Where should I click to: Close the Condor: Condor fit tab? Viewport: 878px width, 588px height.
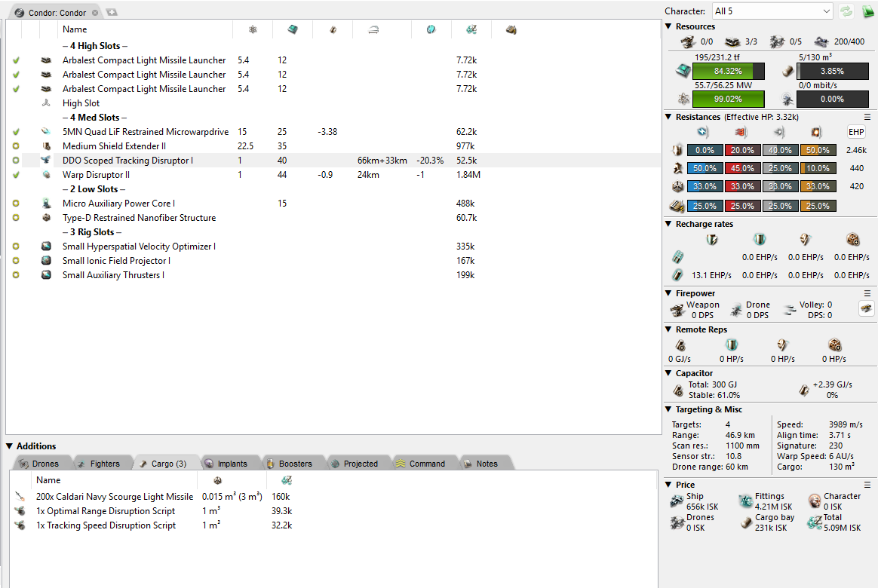[95, 13]
